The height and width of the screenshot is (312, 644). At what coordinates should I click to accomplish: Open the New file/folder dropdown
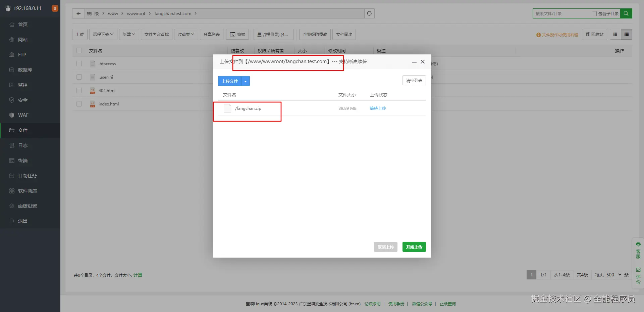click(x=129, y=34)
